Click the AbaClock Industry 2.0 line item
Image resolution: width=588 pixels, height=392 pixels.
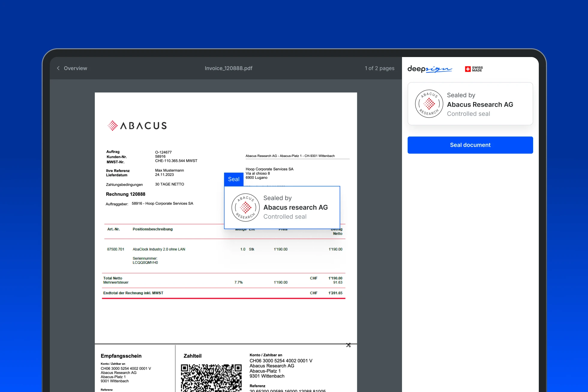click(159, 249)
